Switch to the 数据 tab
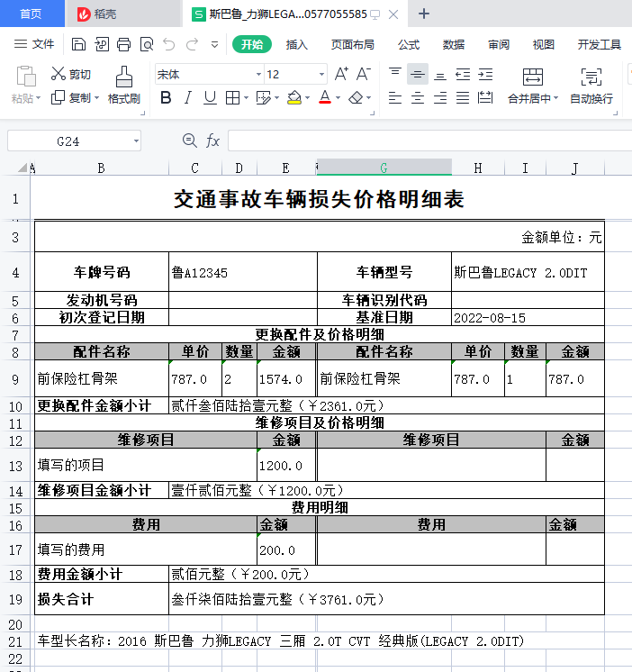632x672 pixels. 454,44
